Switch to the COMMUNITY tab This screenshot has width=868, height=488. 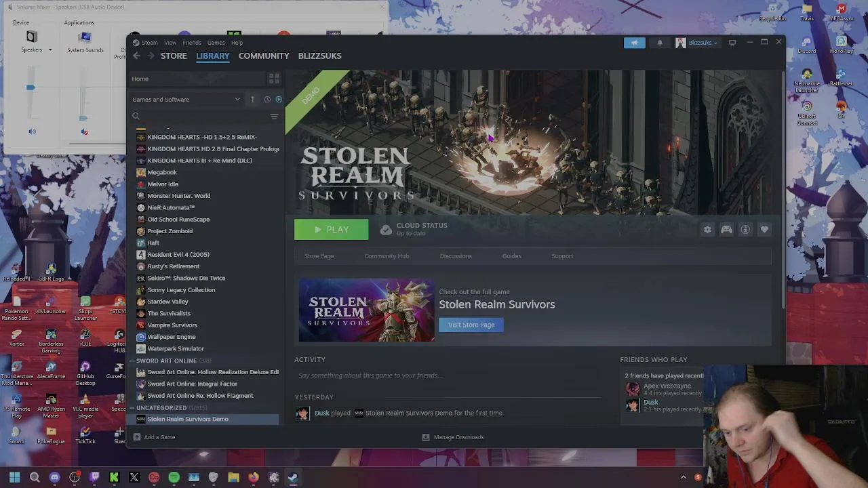pos(264,56)
